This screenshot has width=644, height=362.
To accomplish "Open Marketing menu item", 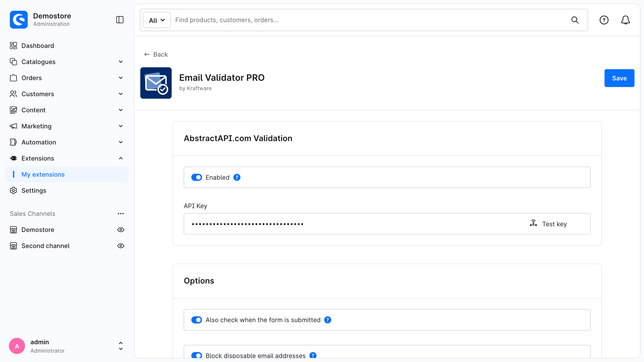I will (x=67, y=126).
